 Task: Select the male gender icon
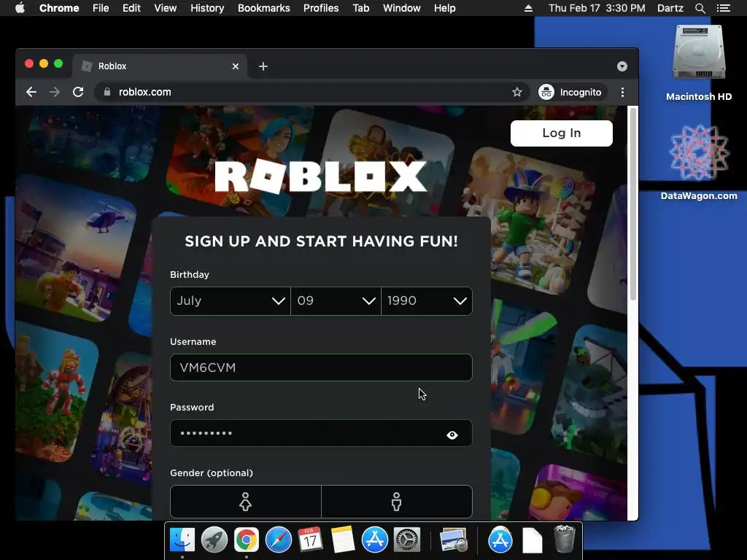click(396, 502)
